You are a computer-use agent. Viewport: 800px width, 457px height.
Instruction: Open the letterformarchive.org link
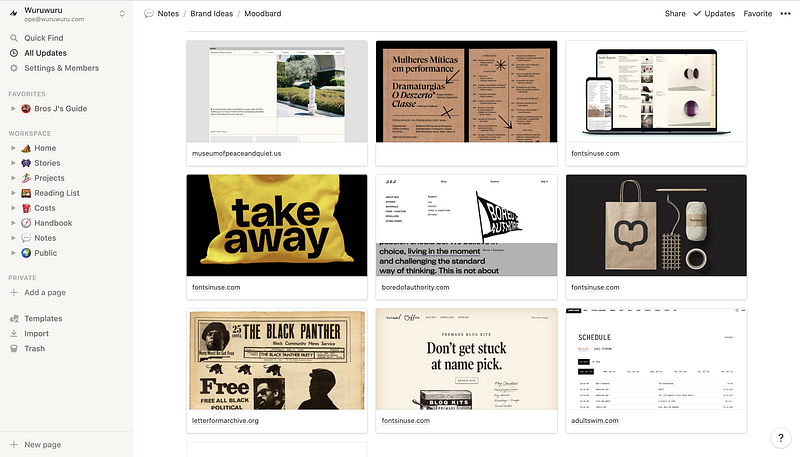[x=225, y=421]
